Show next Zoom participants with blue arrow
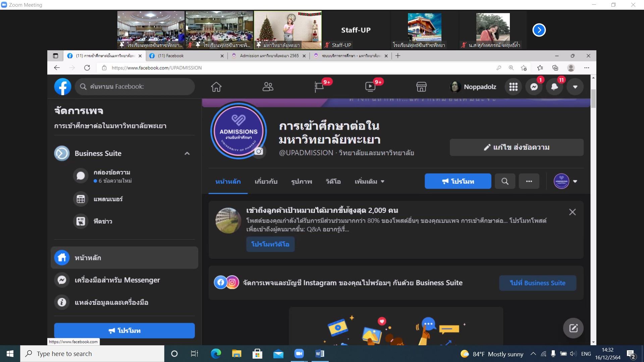This screenshot has width=644, height=362. (539, 30)
